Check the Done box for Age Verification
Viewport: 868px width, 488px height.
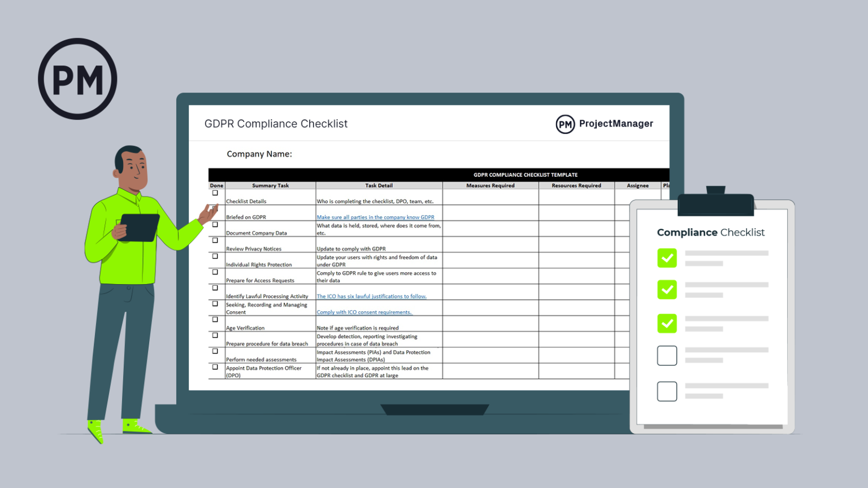click(215, 319)
